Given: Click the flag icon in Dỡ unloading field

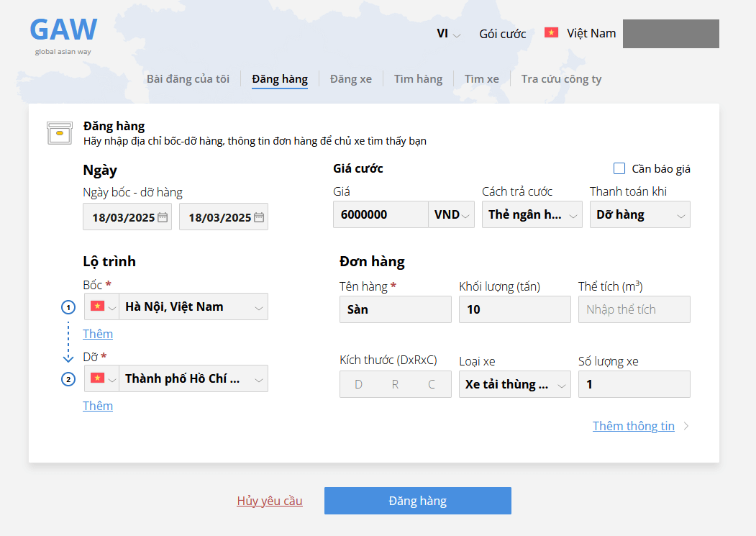Looking at the screenshot, I should coord(96,378).
